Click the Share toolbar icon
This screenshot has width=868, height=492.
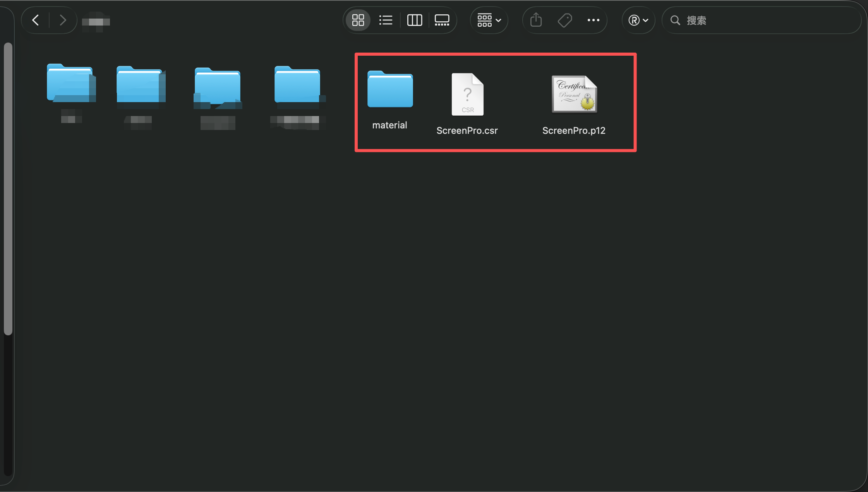click(x=536, y=20)
